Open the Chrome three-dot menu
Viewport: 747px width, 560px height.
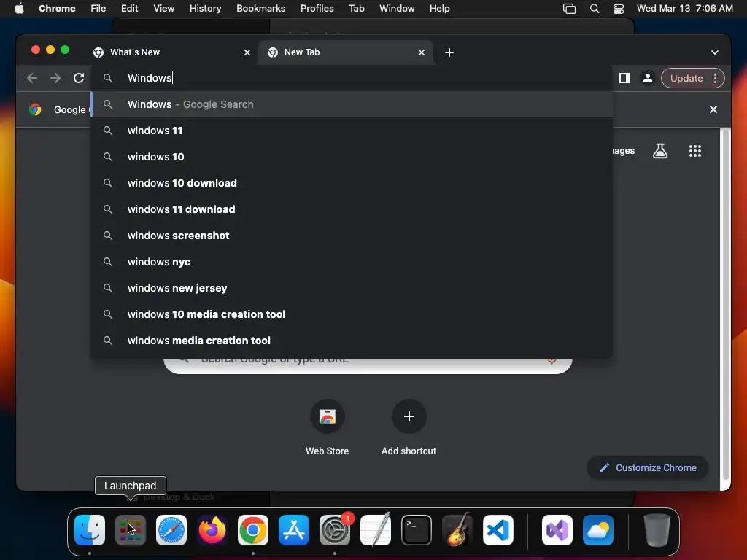[x=716, y=78]
